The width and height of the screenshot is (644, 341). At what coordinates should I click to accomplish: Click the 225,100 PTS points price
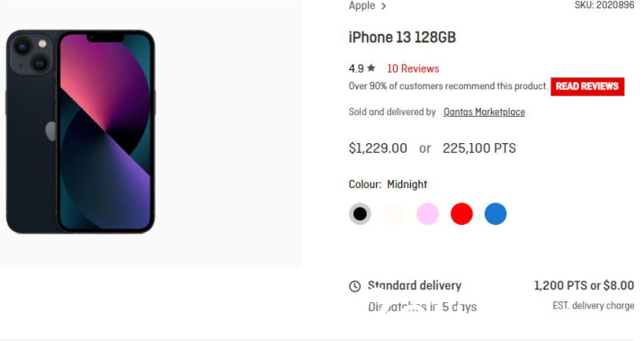tap(479, 148)
